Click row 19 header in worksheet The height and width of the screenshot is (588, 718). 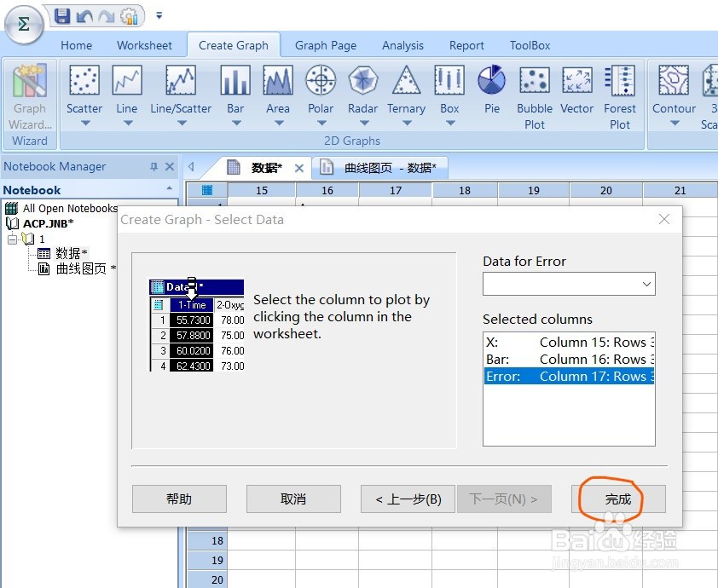(x=207, y=560)
